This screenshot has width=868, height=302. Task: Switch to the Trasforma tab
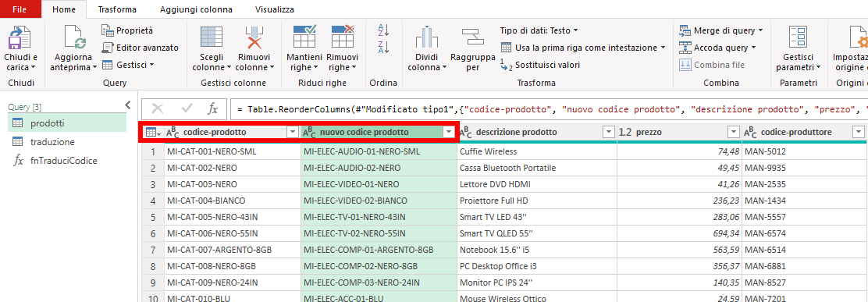117,9
